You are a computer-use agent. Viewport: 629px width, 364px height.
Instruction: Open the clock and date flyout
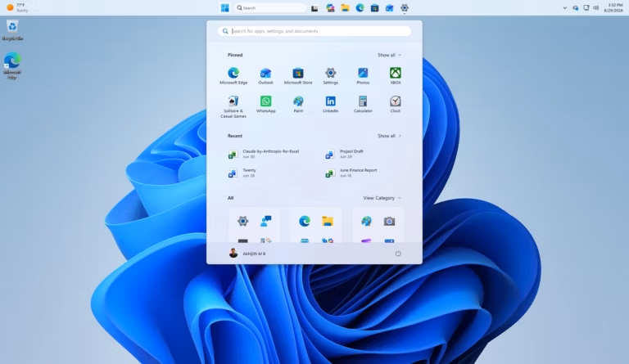(x=614, y=7)
